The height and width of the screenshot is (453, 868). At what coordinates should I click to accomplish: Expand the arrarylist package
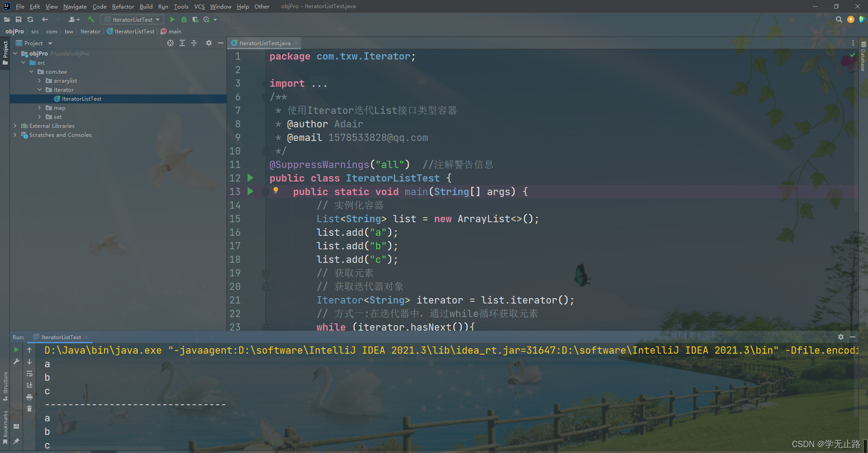click(40, 80)
